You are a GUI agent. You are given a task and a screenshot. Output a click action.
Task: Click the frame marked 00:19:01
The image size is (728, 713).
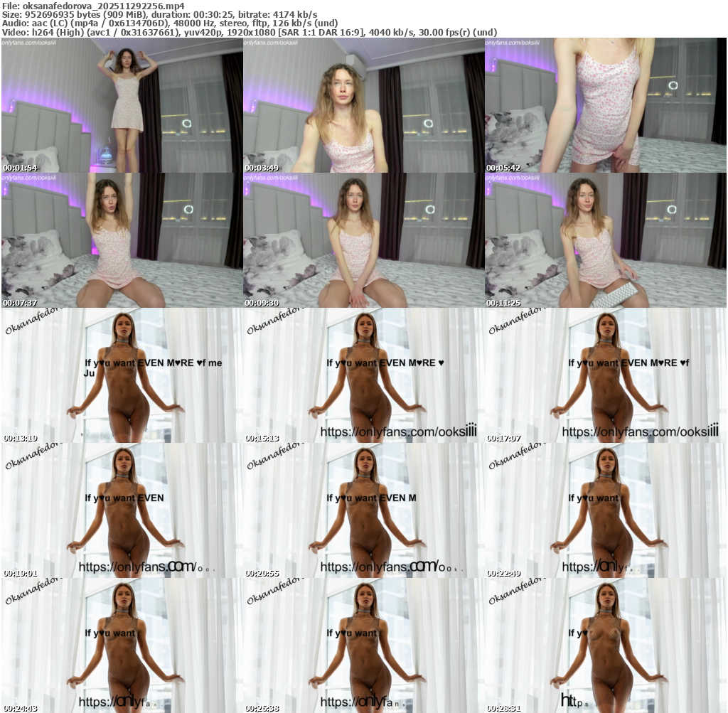(x=122, y=510)
